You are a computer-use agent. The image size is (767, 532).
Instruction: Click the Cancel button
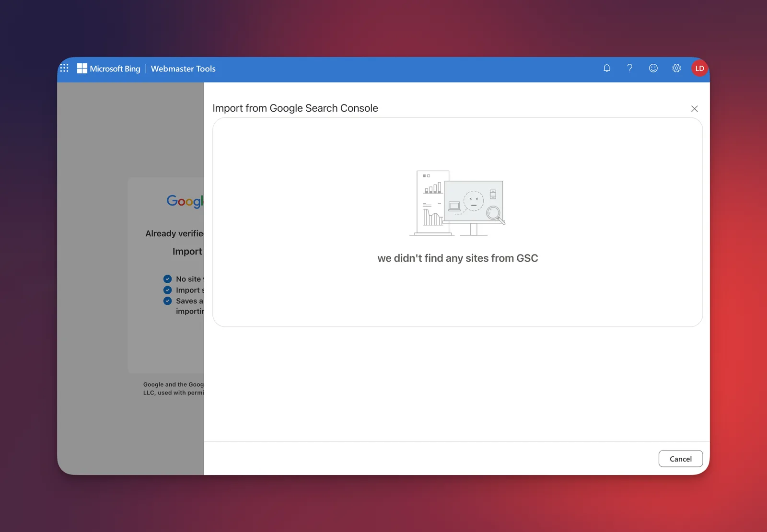(x=681, y=459)
